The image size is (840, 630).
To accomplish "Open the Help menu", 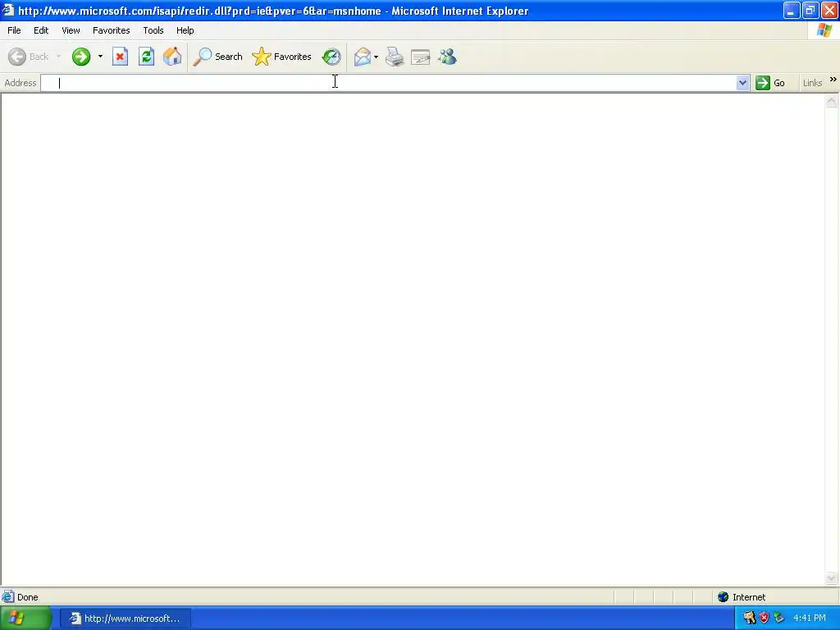I will (x=185, y=30).
